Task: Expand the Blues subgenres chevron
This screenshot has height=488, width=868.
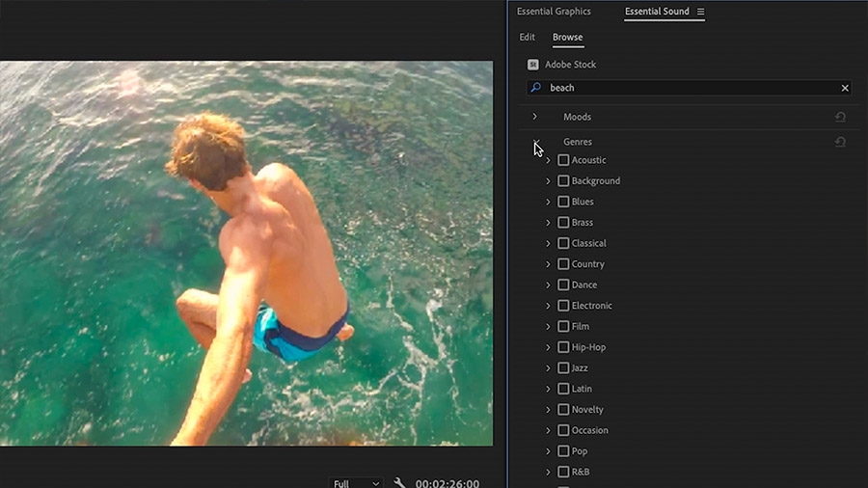Action: click(x=548, y=202)
